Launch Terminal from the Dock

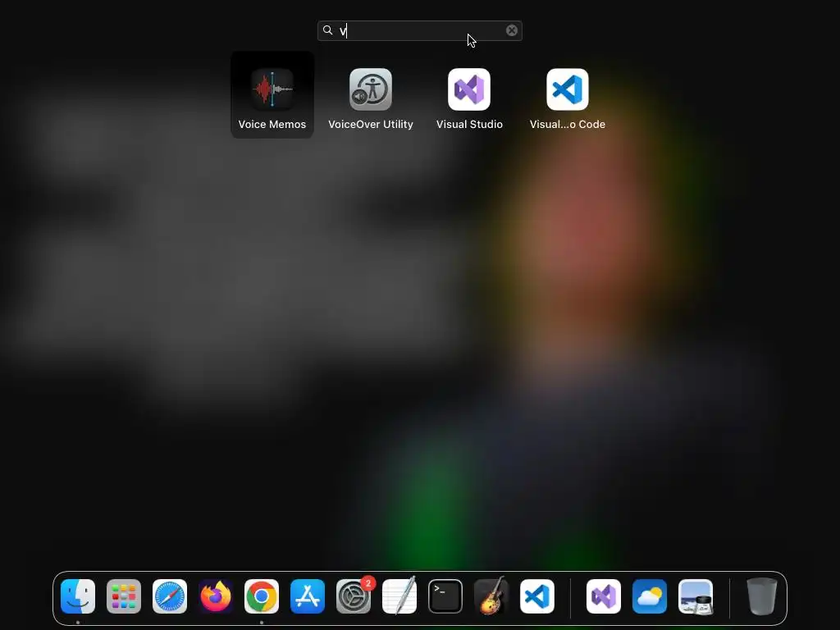point(445,596)
